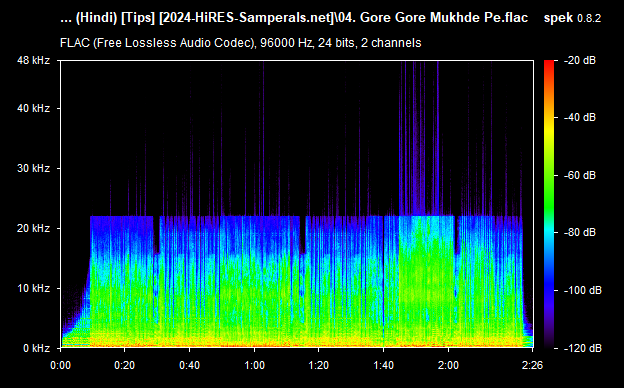Click the 20 kHz frequency axis label

[x=33, y=228]
